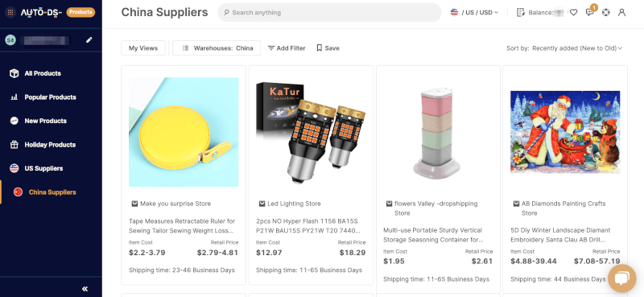Expand the US / USD region dropdown
Image resolution: width=644 pixels, height=297 pixels.
[x=474, y=12]
